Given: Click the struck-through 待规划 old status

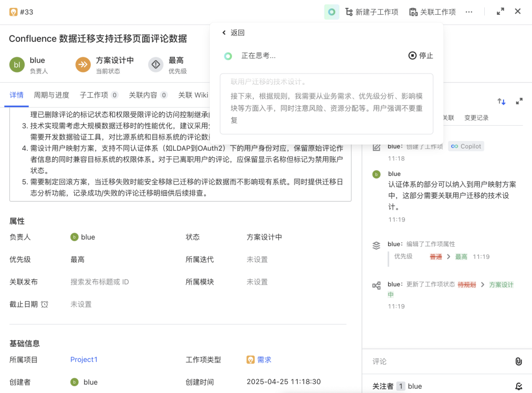Looking at the screenshot, I should 467,285.
